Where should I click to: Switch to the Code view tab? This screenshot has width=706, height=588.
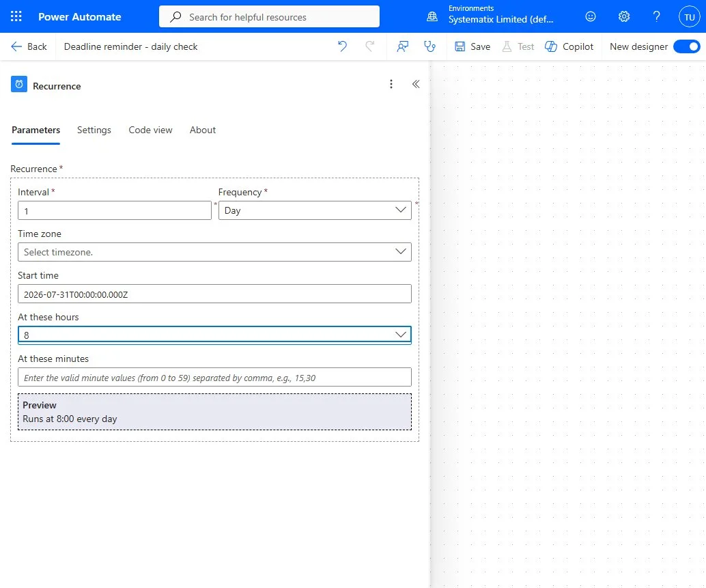pos(150,130)
